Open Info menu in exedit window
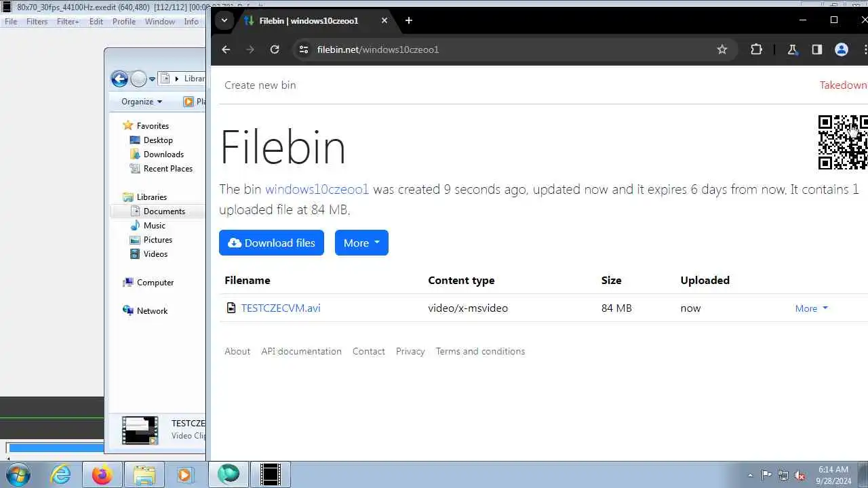The height and width of the screenshot is (488, 868). (x=191, y=22)
